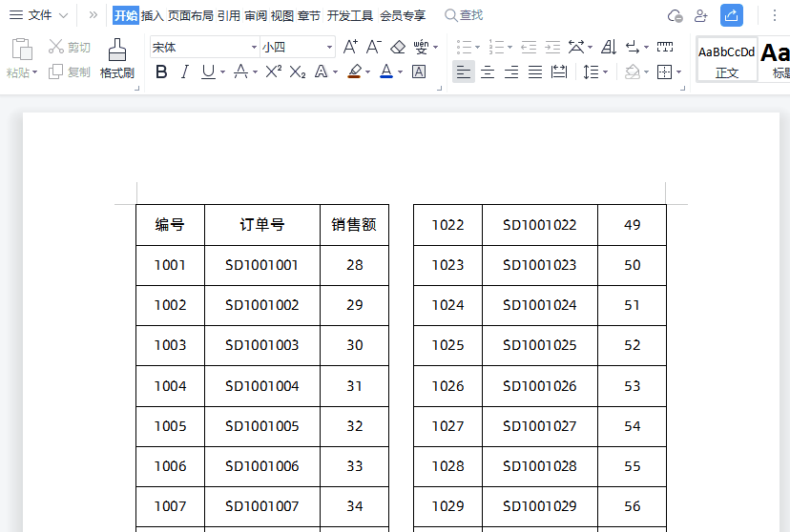Align paragraph to the left
790x532 pixels.
464,72
